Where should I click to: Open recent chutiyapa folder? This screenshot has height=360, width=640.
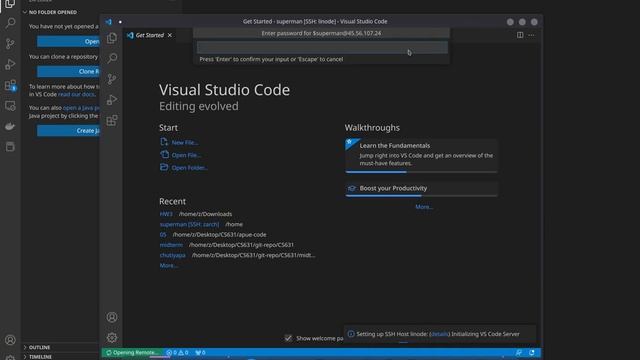click(173, 255)
